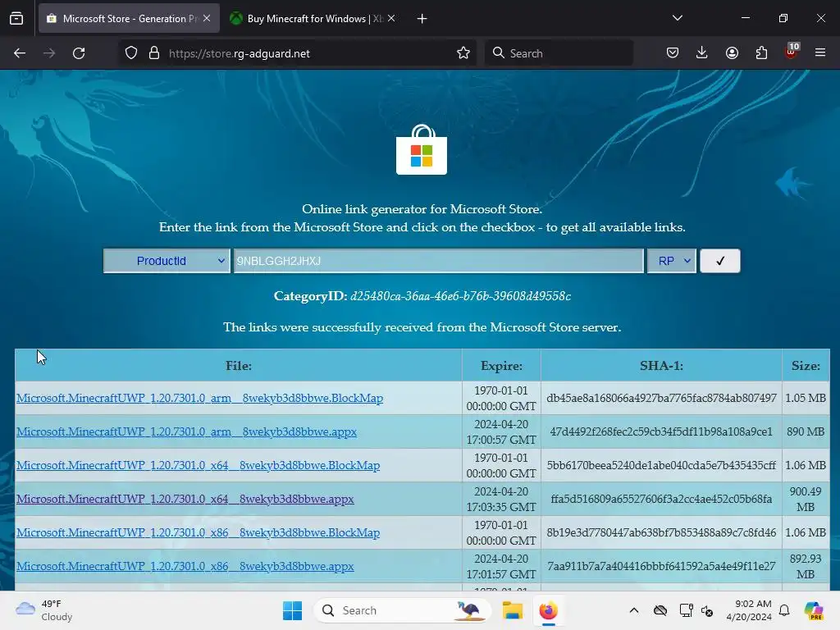
Task: Download the x86 appx file link
Action: coord(185,566)
